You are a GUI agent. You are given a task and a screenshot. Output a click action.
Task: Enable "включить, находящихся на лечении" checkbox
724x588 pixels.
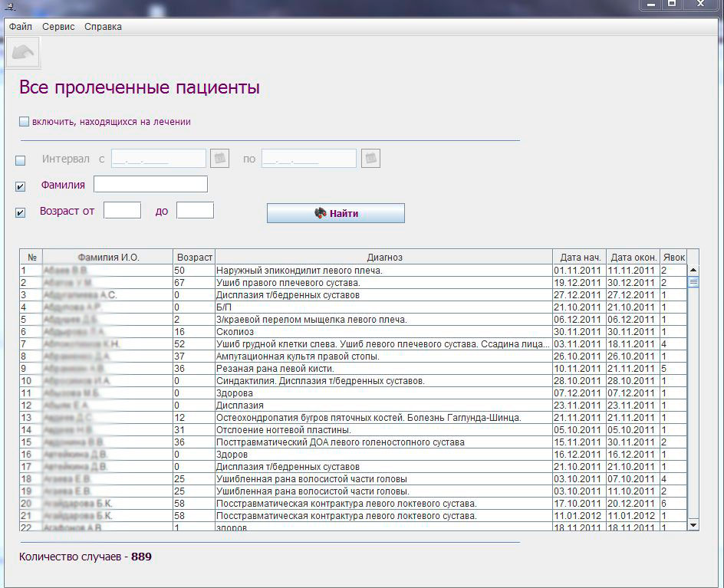[x=25, y=122]
